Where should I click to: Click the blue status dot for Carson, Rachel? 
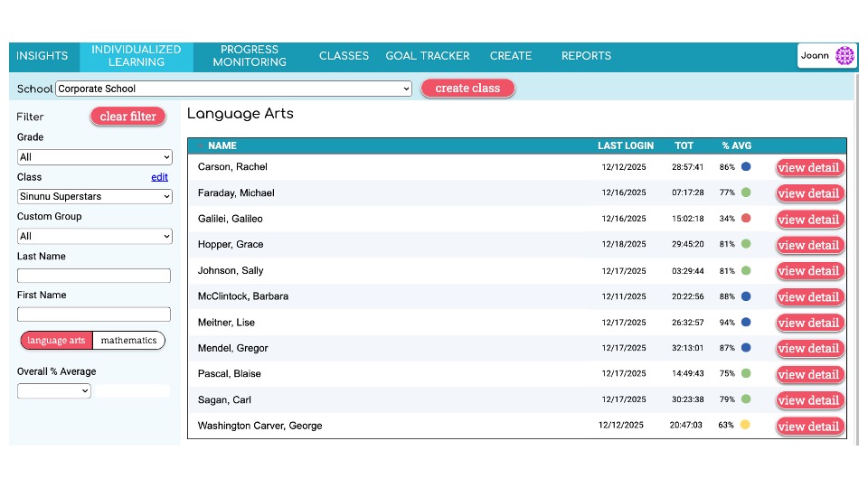coord(746,166)
